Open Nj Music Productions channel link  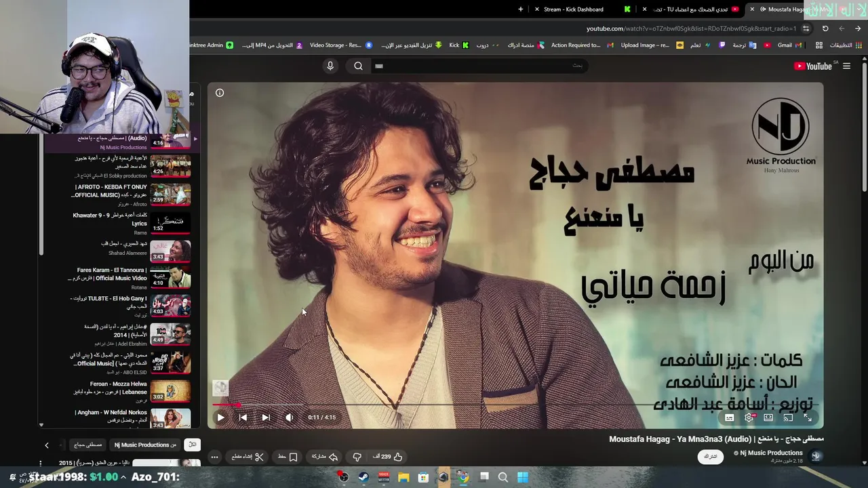pyautogui.click(x=771, y=453)
